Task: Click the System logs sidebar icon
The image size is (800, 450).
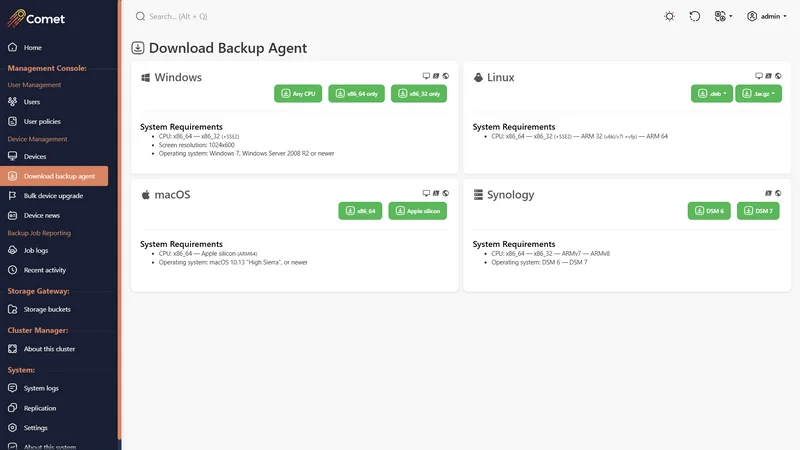Action: pyautogui.click(x=13, y=388)
